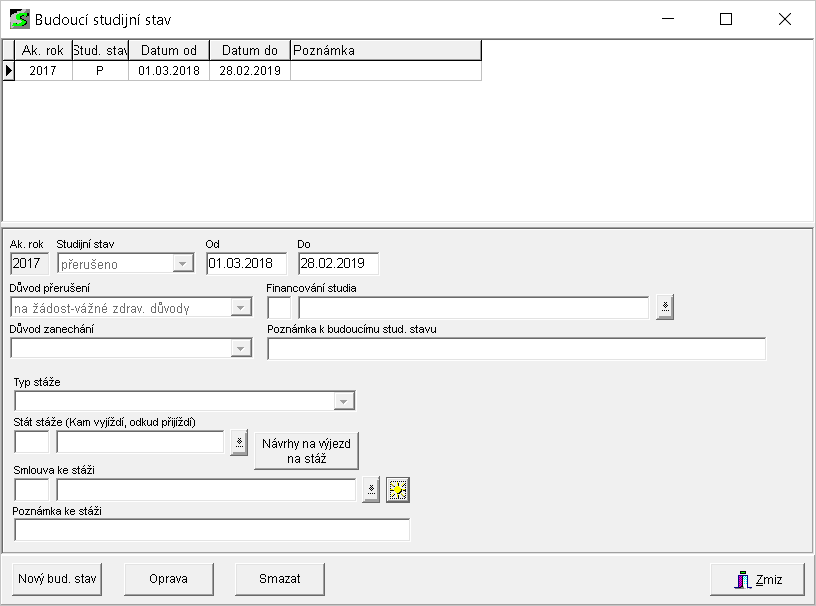This screenshot has height=606, width=816.
Task: Open Návrhy na výjezd na stáž
Action: 306,451
